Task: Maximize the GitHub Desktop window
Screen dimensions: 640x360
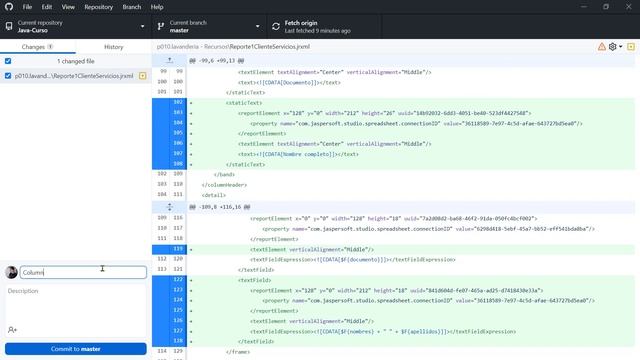Action: (606, 7)
